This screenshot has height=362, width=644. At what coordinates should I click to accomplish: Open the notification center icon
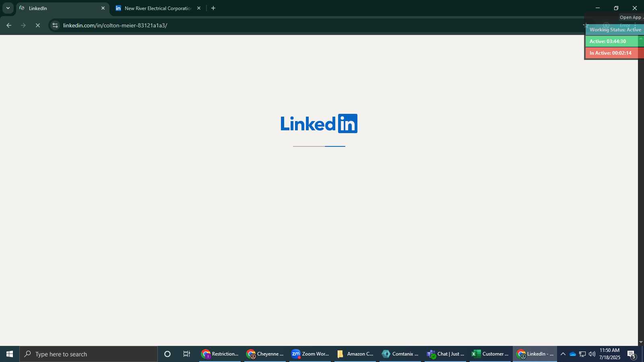pyautogui.click(x=632, y=354)
